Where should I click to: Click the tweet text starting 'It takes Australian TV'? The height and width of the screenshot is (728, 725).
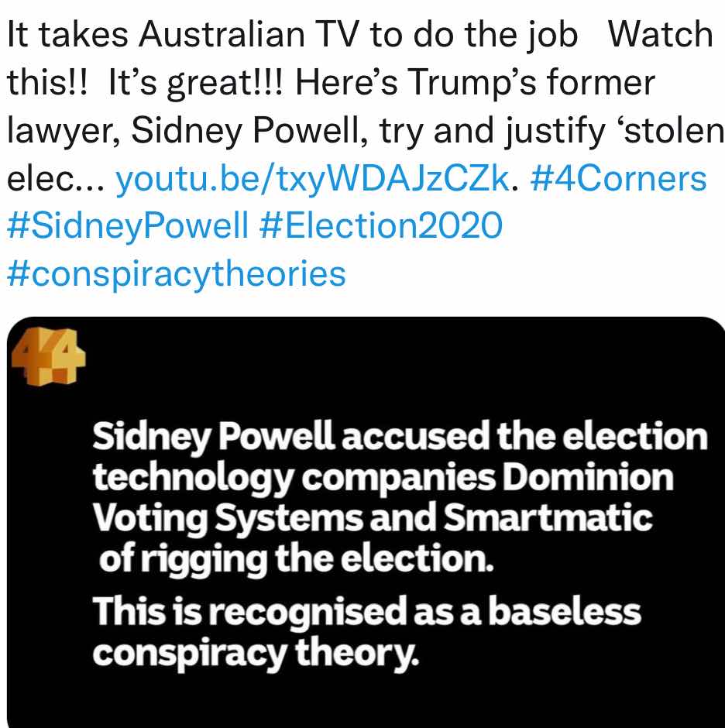[362, 107]
